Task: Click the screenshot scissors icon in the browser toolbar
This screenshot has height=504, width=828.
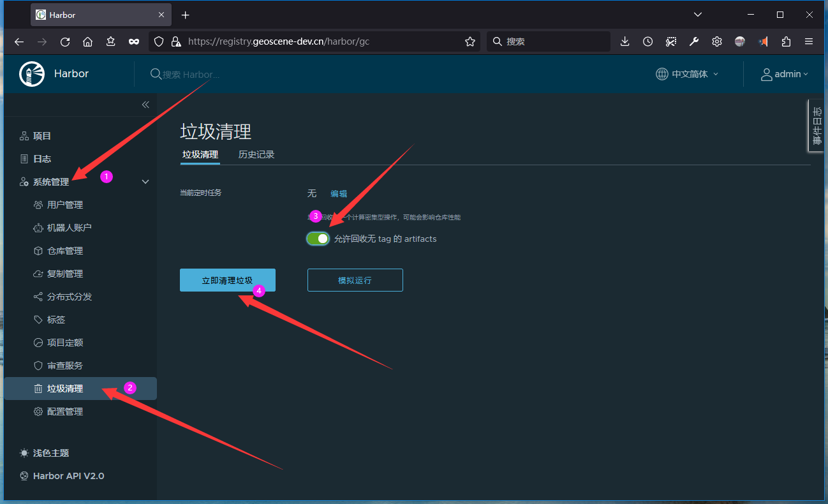Action: pyautogui.click(x=670, y=41)
